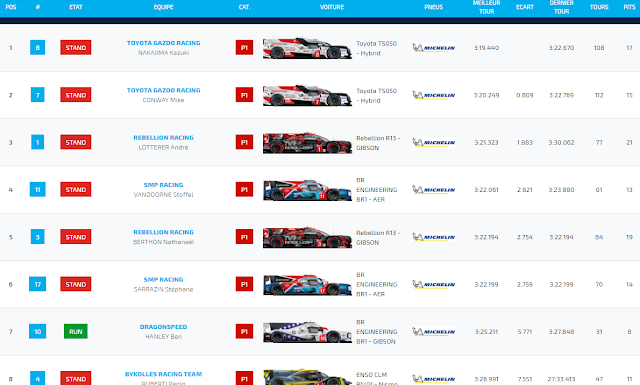
Task: Open the ByKolles Racing Team link
Action: pyautogui.click(x=163, y=374)
